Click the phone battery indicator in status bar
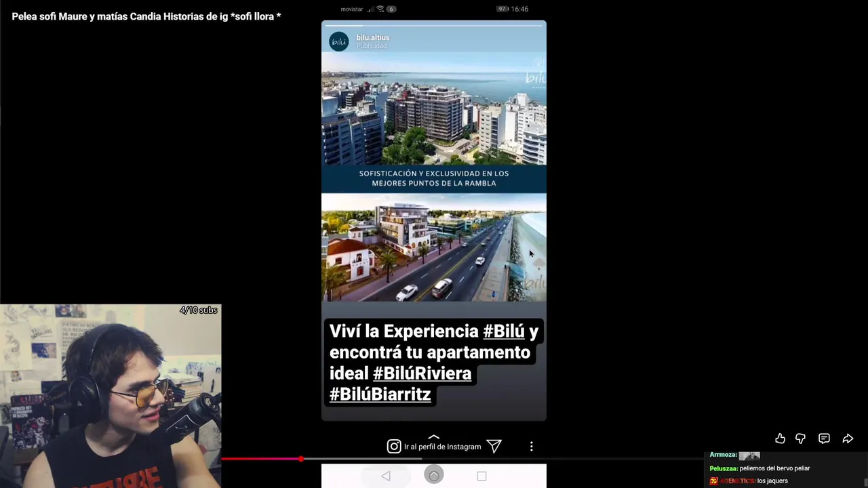Image resolution: width=868 pixels, height=488 pixels. [x=502, y=9]
